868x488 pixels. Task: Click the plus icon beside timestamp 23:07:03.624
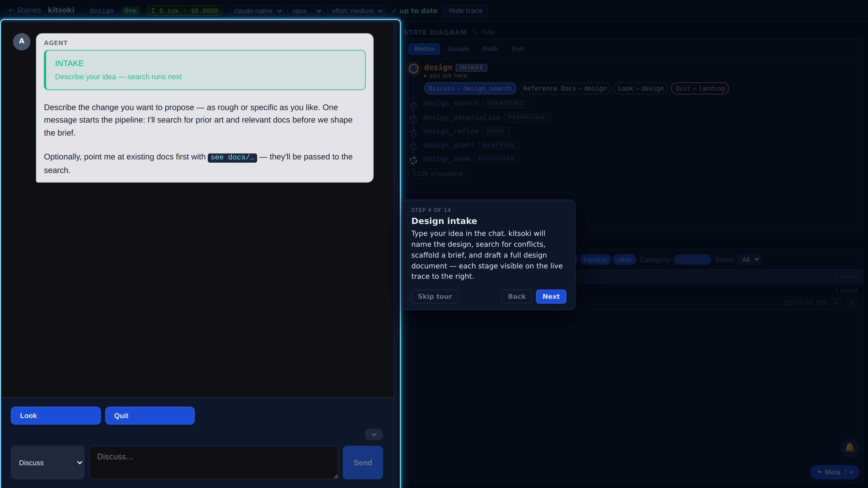point(837,303)
